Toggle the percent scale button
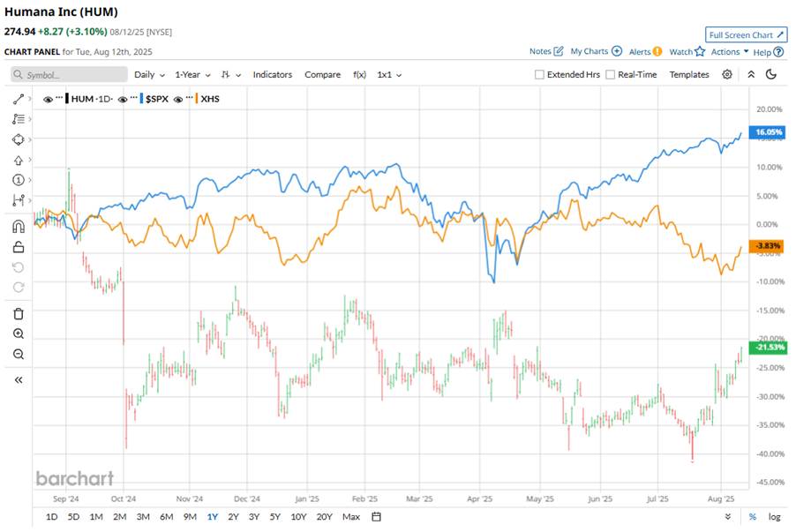 753,517
